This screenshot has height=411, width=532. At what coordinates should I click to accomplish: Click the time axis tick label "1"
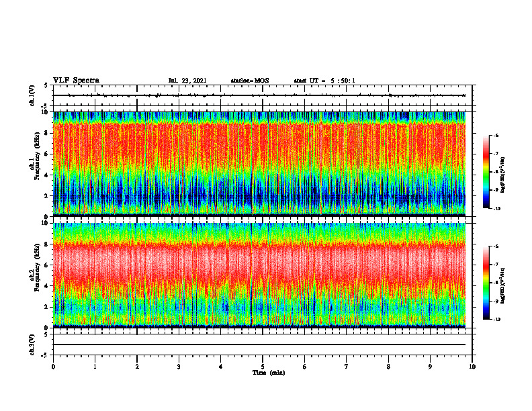coord(95,367)
